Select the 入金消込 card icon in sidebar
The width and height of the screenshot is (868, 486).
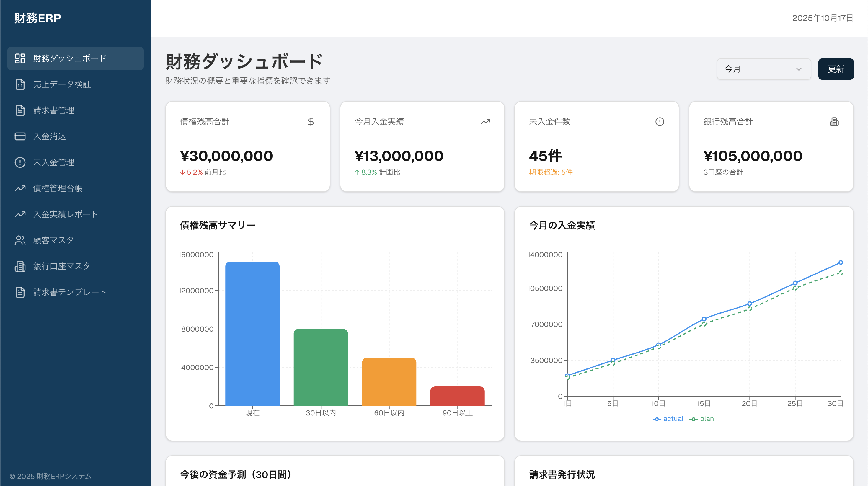coord(20,136)
